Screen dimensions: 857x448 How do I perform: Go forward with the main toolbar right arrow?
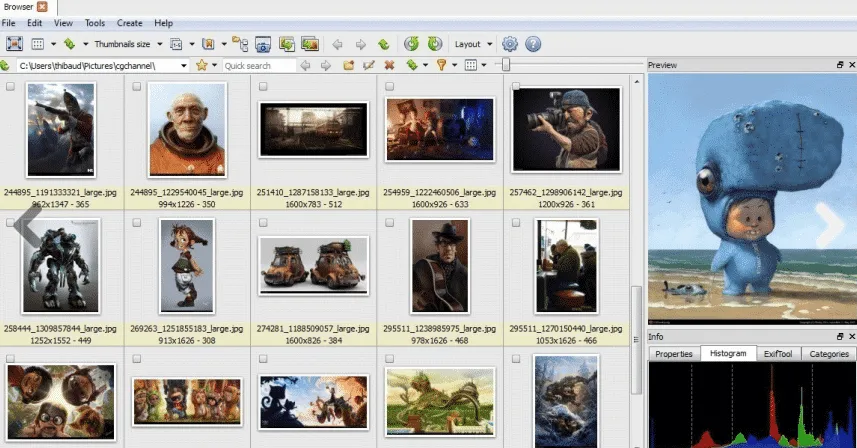point(361,44)
